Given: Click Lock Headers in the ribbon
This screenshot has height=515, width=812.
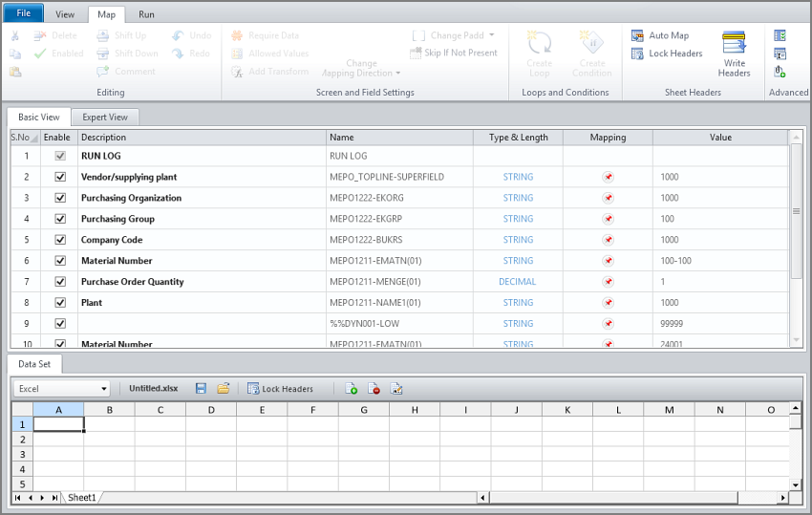Looking at the screenshot, I should [667, 54].
